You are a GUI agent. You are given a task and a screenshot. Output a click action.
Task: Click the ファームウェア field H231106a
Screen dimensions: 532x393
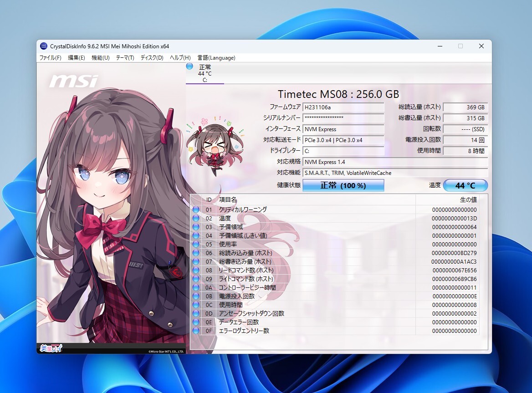tap(343, 107)
